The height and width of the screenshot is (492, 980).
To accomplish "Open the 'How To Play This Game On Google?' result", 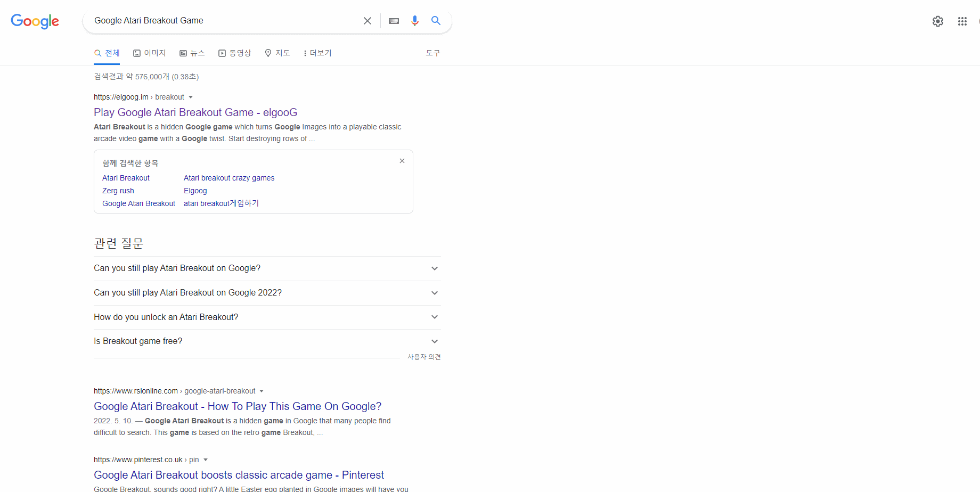I will [x=238, y=406].
